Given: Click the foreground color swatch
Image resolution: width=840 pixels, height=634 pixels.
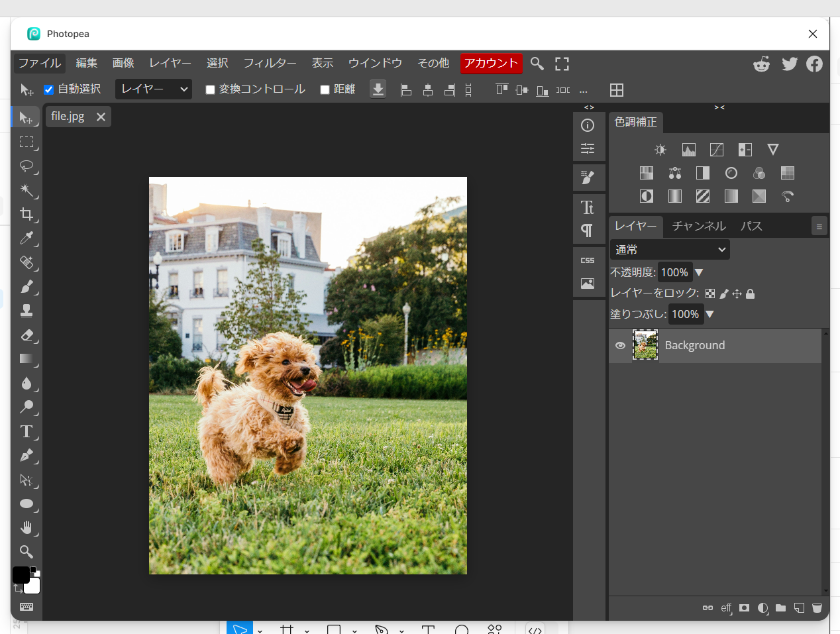Looking at the screenshot, I should pyautogui.click(x=22, y=574).
